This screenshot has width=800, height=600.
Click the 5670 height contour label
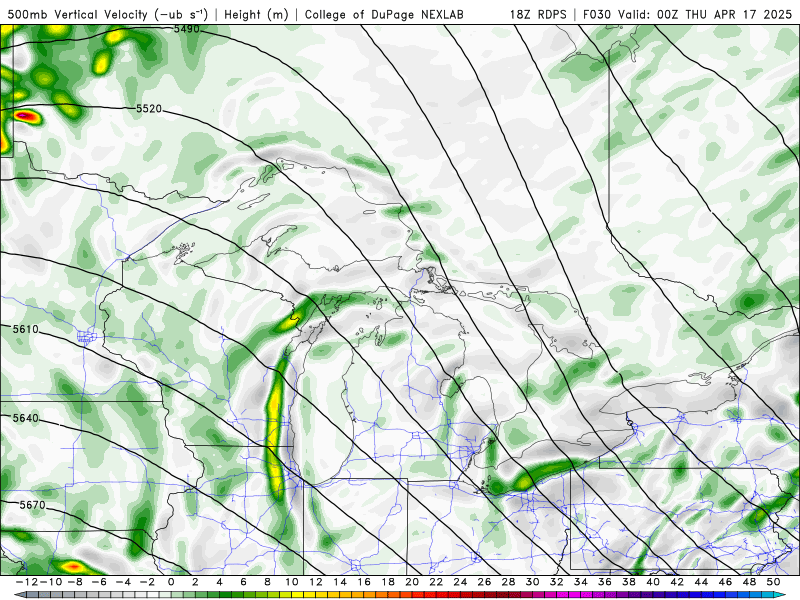32,505
